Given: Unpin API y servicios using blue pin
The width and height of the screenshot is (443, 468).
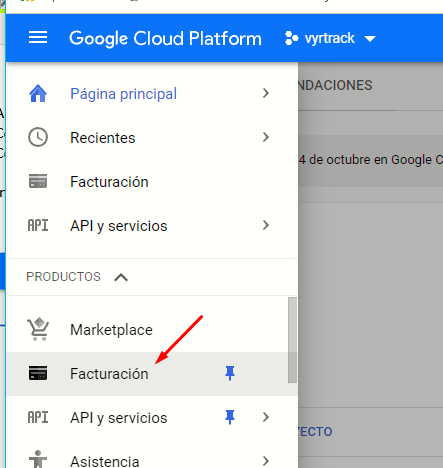Looking at the screenshot, I should 230,417.
